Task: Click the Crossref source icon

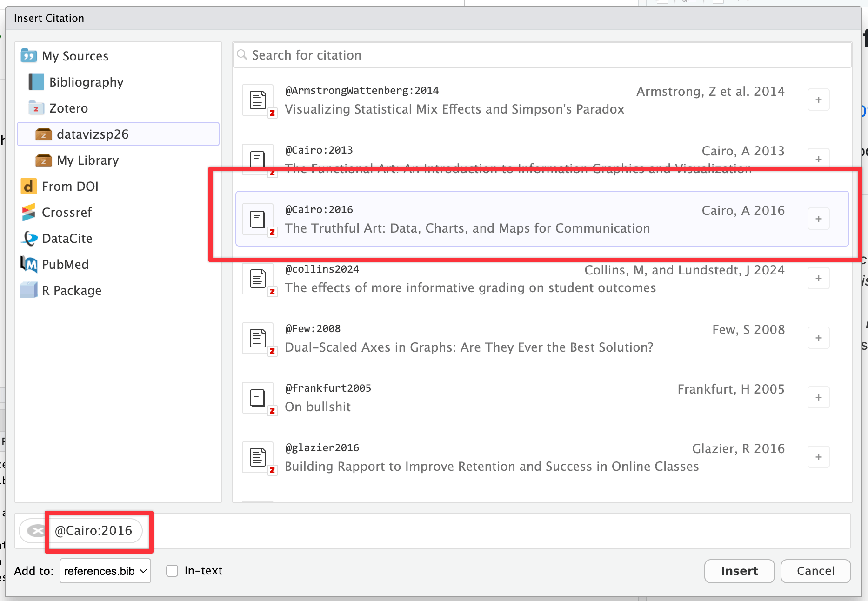Action: tap(29, 213)
